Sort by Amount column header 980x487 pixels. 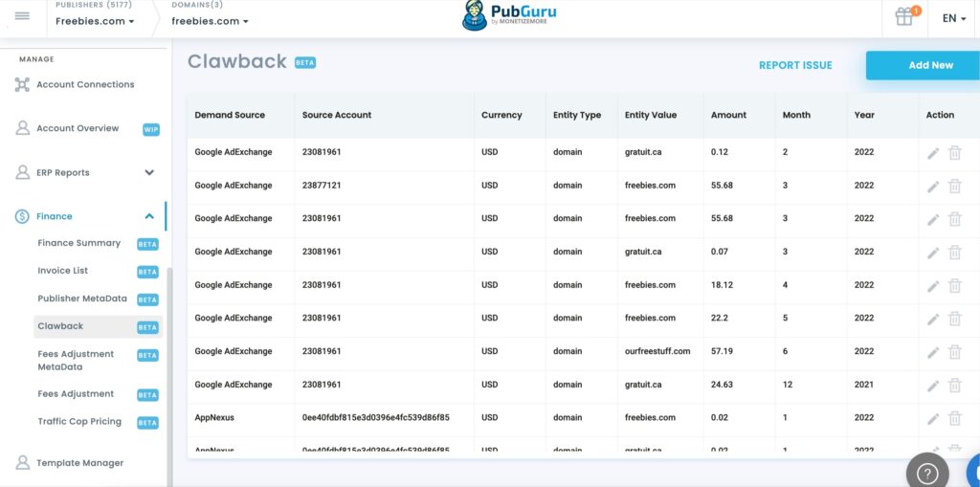728,115
